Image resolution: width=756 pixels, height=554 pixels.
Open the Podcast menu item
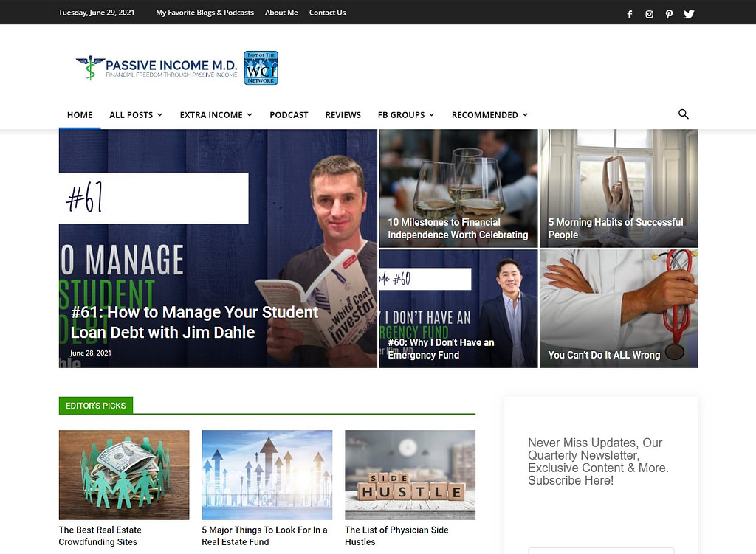(289, 114)
